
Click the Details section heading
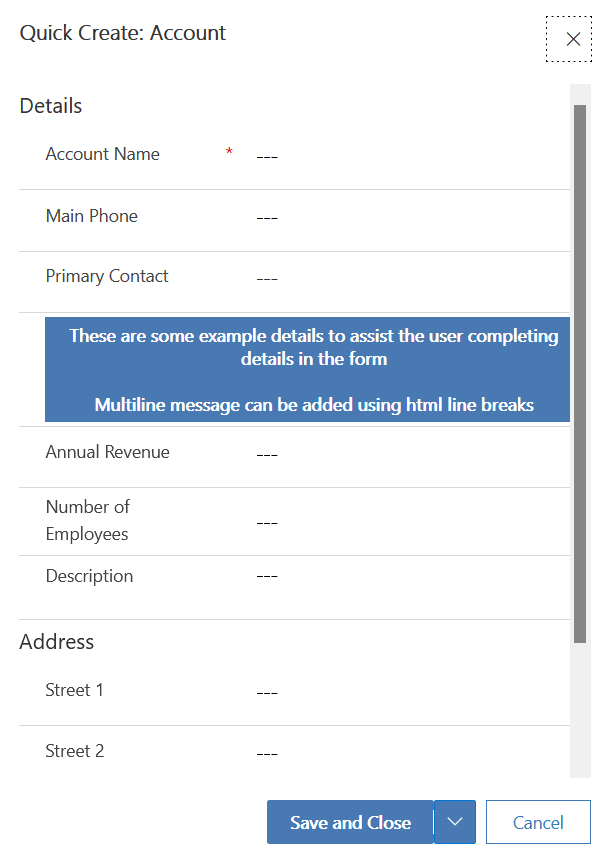click(x=51, y=106)
